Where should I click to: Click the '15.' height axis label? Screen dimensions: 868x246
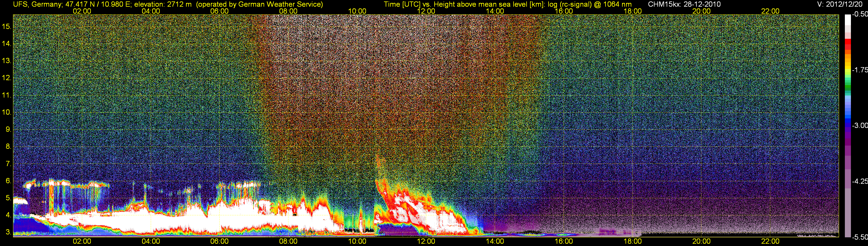click(x=7, y=26)
